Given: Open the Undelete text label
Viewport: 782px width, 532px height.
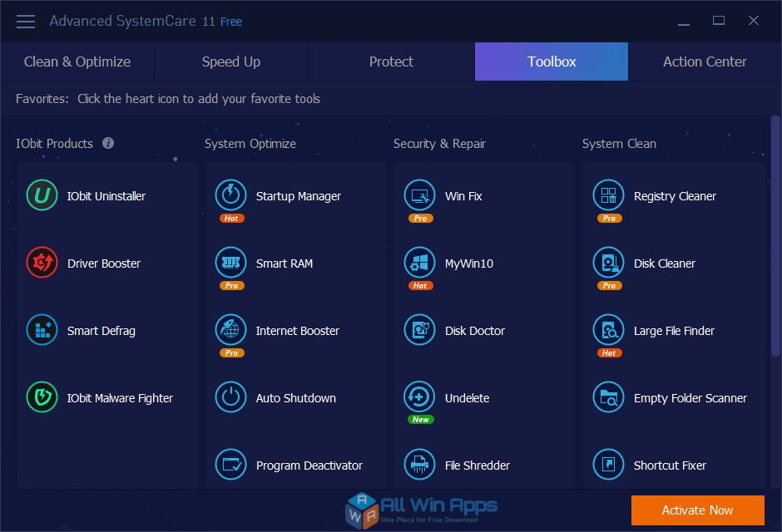Looking at the screenshot, I should (467, 398).
